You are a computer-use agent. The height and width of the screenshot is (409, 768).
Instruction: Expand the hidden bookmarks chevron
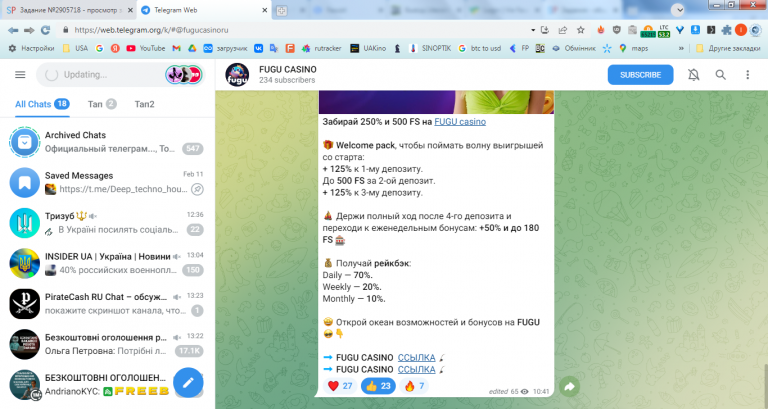point(681,48)
